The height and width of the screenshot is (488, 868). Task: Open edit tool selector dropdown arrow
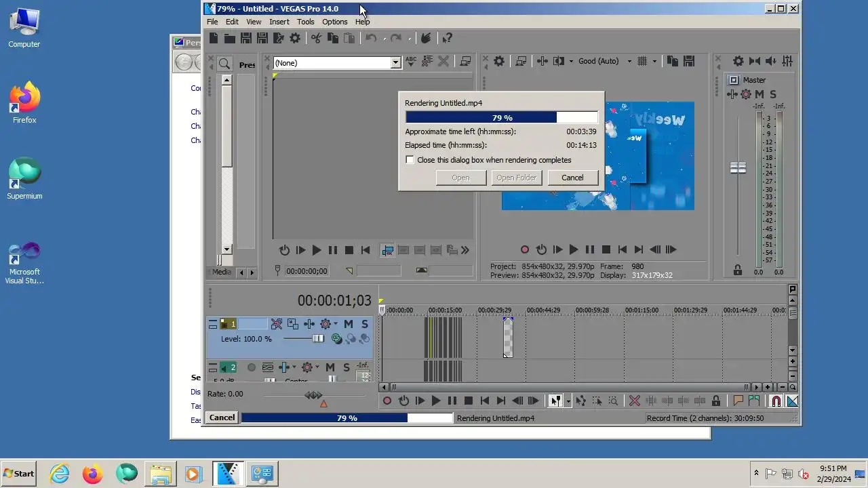pos(568,401)
